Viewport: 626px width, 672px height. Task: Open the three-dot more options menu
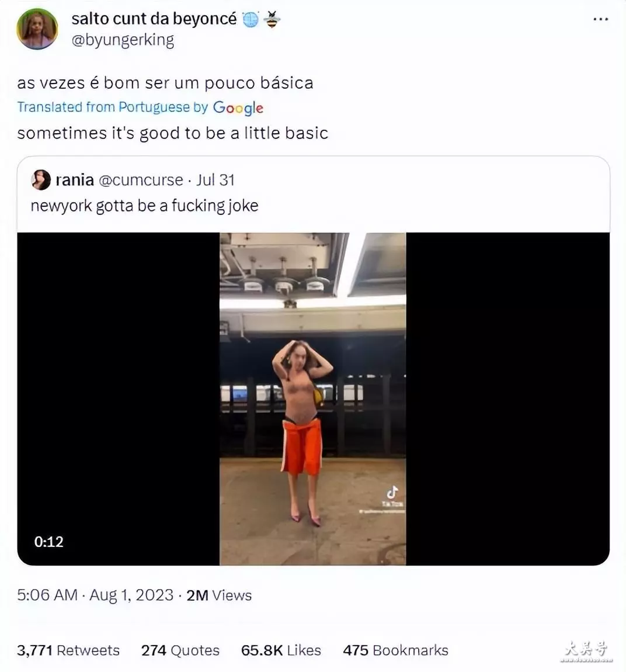coord(601,19)
